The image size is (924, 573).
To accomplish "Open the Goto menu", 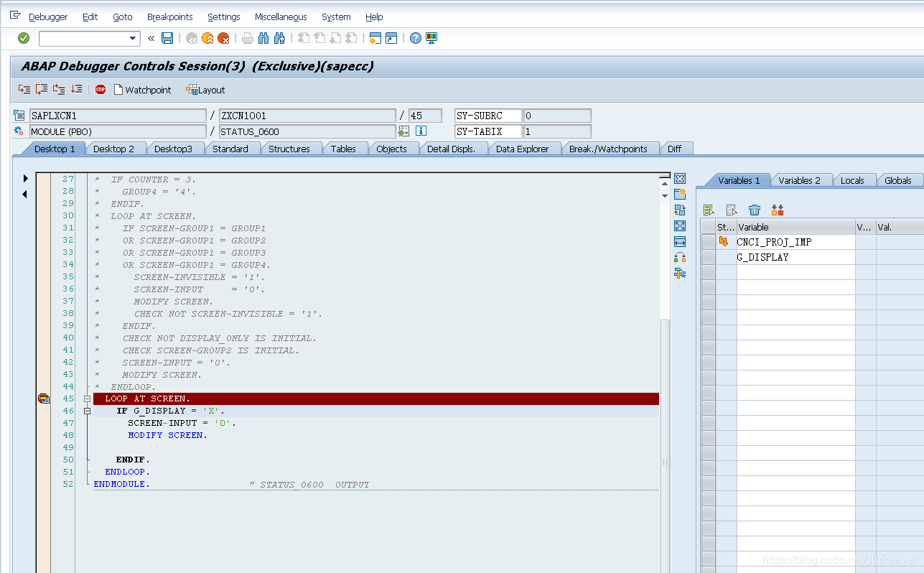I will (x=123, y=17).
